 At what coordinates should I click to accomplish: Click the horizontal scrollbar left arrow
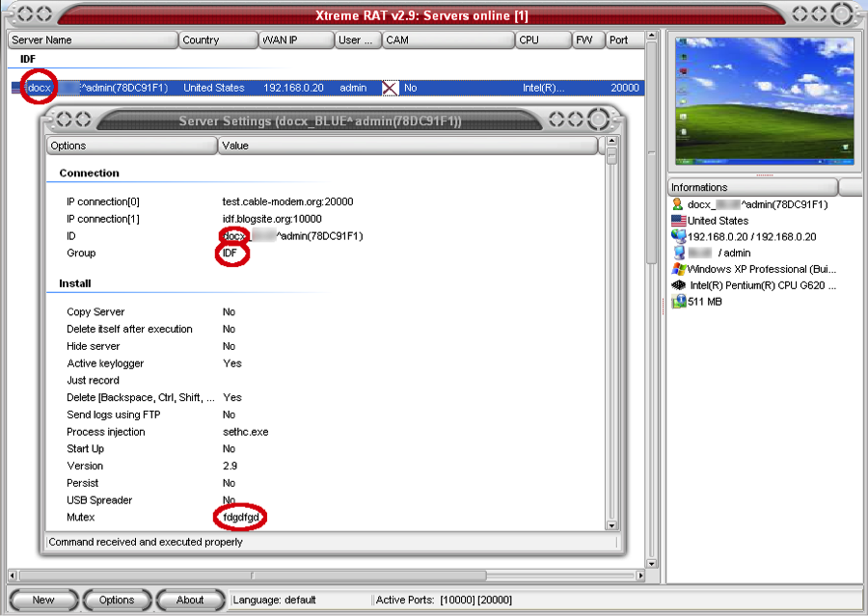coord(13,576)
